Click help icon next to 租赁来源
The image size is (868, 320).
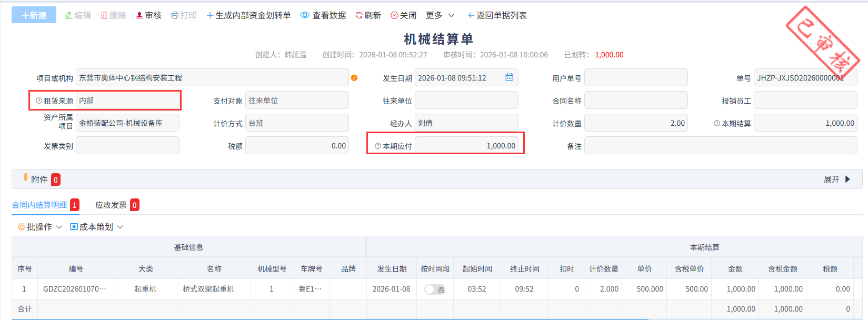39,101
